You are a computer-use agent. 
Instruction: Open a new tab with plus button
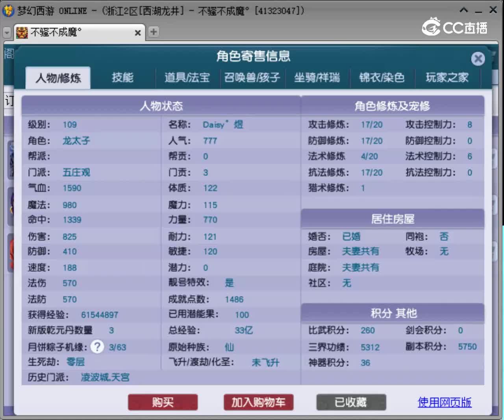(154, 32)
